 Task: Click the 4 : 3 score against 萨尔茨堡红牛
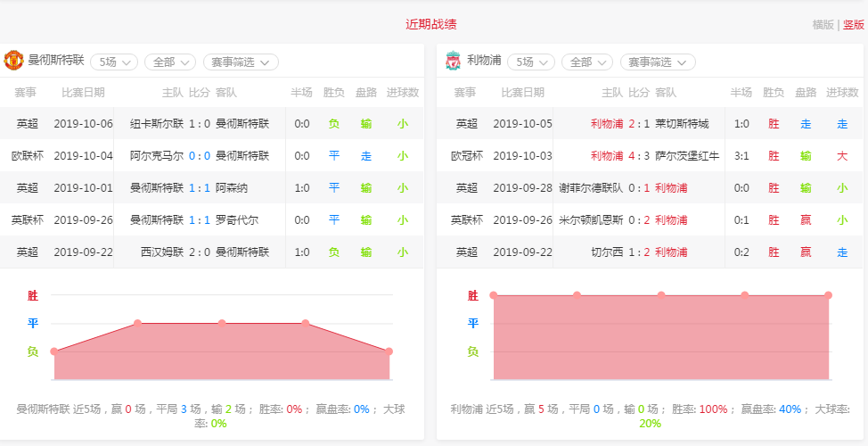(639, 156)
